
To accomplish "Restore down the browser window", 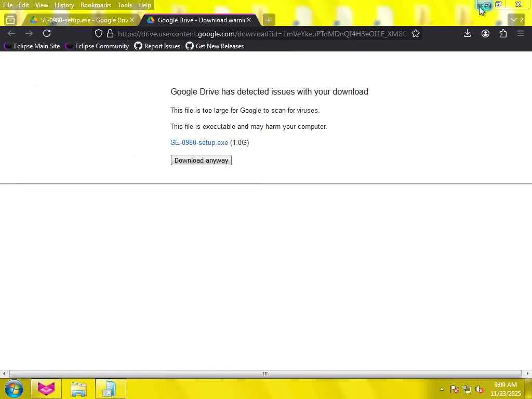I will click(498, 4).
